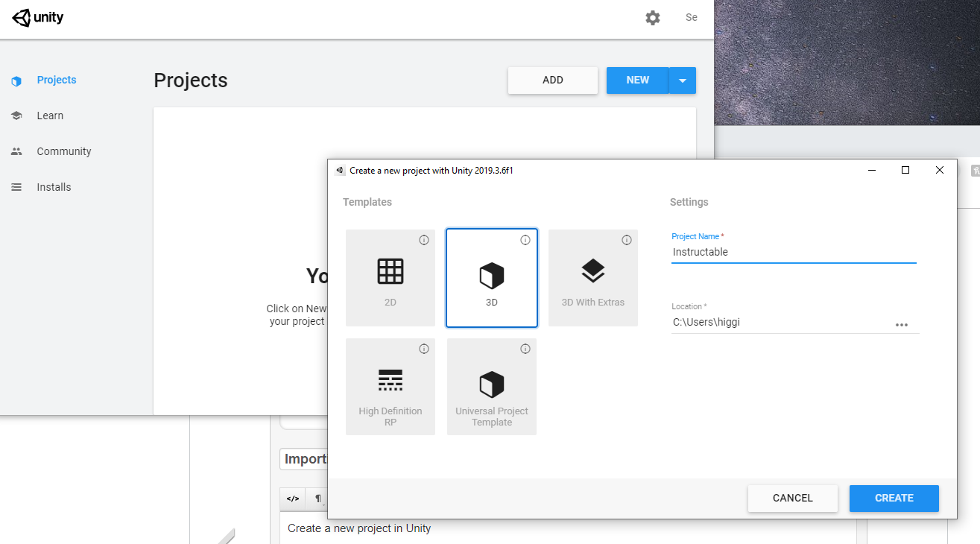Show info for 3D With Extras template
The width and height of the screenshot is (980, 544).
pos(627,240)
